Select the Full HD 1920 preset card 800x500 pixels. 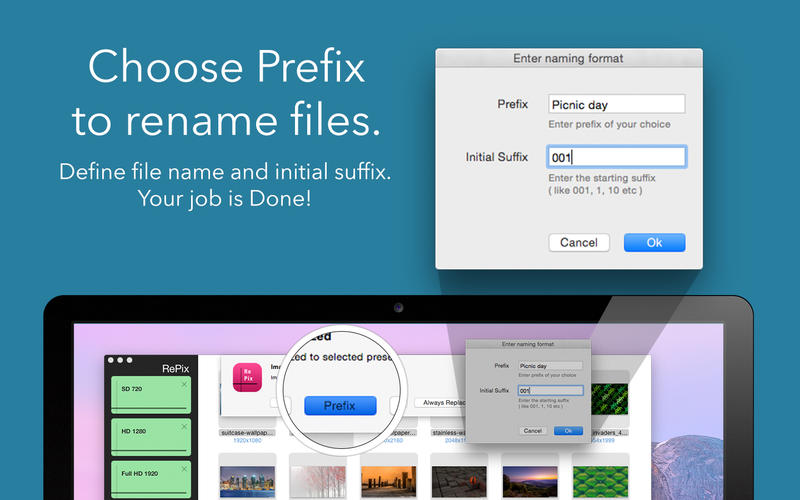pyautogui.click(x=151, y=480)
